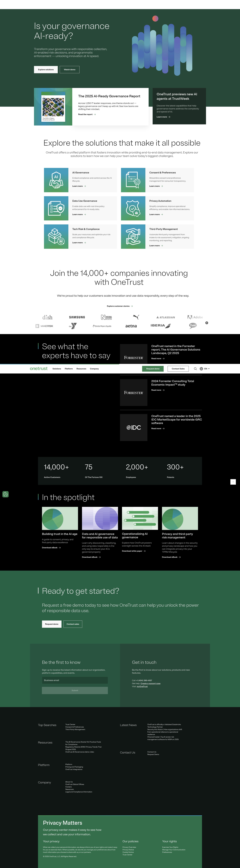Click Request Demo under Contact Us footer

[x=153, y=754]
